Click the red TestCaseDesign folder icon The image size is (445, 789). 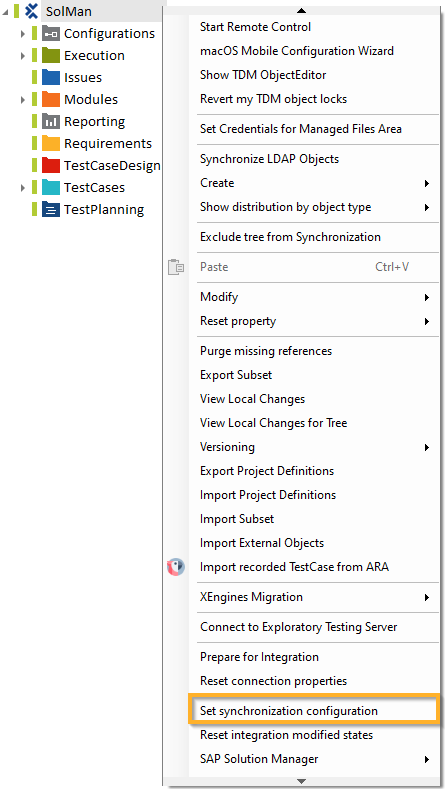point(51,166)
